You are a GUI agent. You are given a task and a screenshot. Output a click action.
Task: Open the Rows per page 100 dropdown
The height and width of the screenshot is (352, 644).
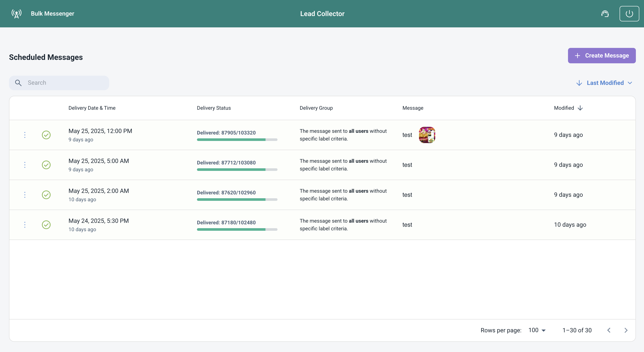tap(537, 330)
